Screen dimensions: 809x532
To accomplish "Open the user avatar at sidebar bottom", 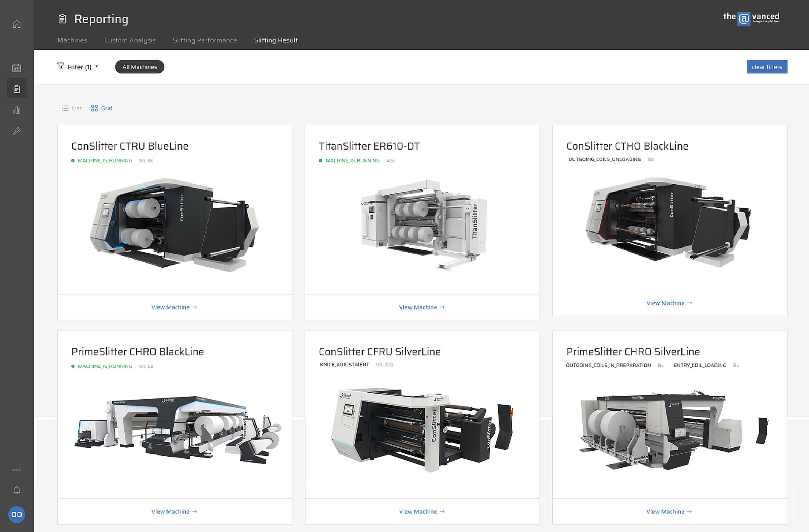I will pos(17,515).
